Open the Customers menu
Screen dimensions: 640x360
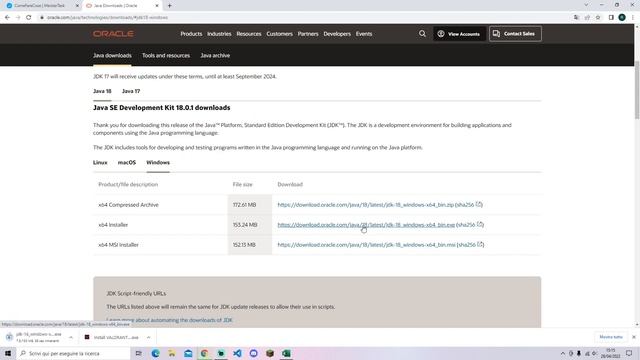pos(280,34)
